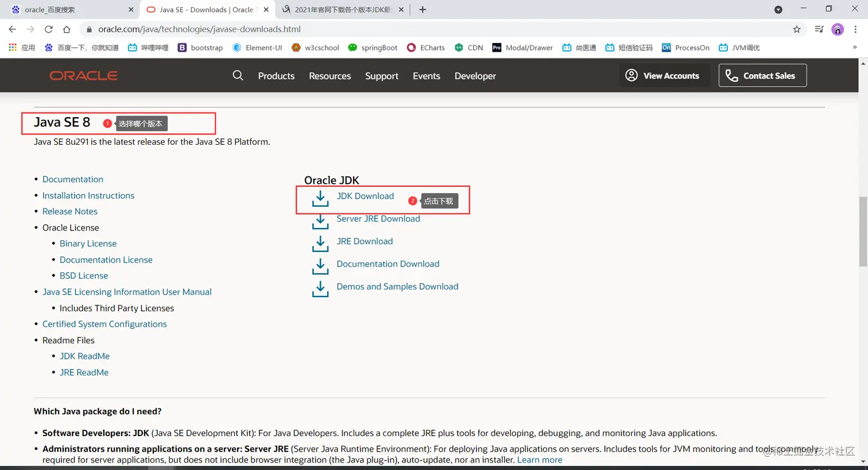Click the View Accounts button
Viewport: 868px width, 470px height.
[x=665, y=75]
